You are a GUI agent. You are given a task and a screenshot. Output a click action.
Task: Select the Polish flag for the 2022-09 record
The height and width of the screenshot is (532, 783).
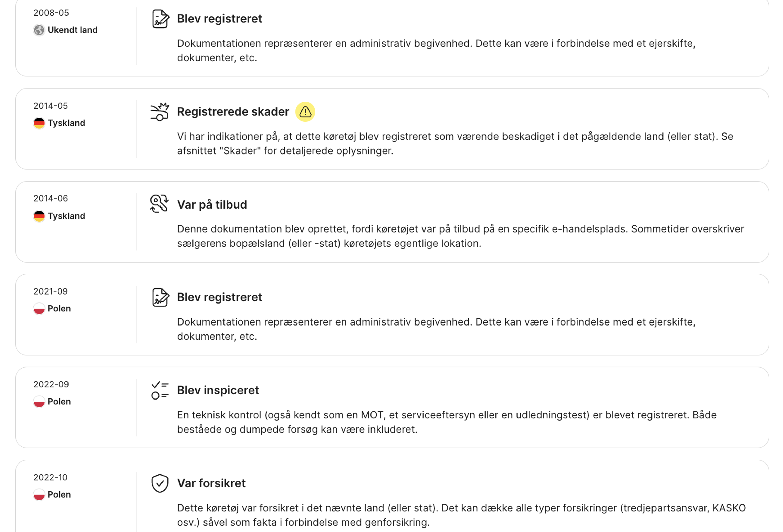[x=39, y=401]
